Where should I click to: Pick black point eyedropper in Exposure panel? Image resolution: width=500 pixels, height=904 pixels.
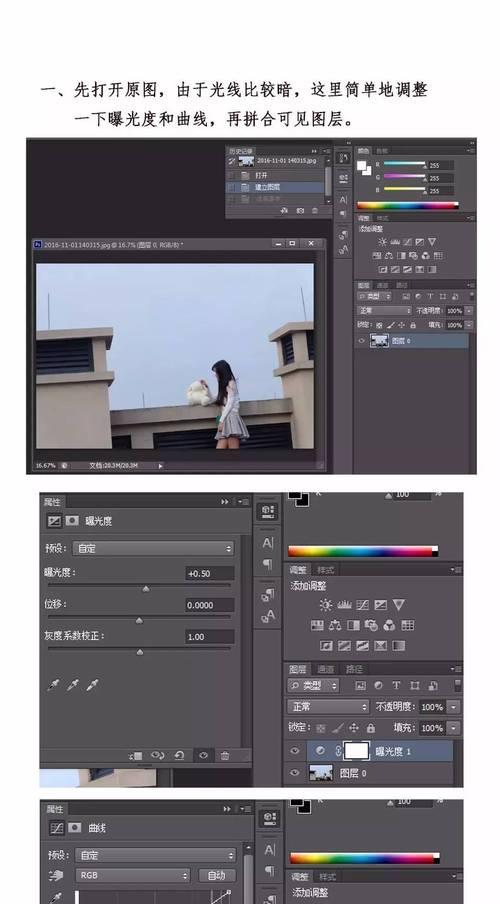pos(53,685)
